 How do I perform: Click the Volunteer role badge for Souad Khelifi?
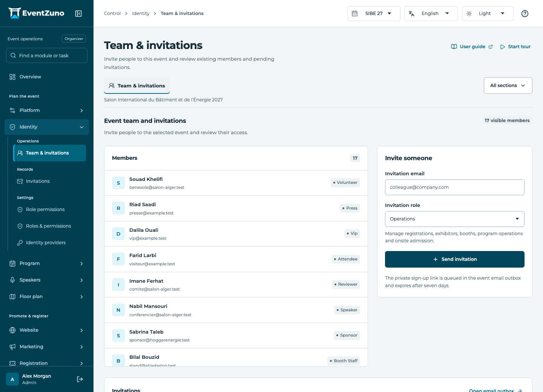click(345, 183)
